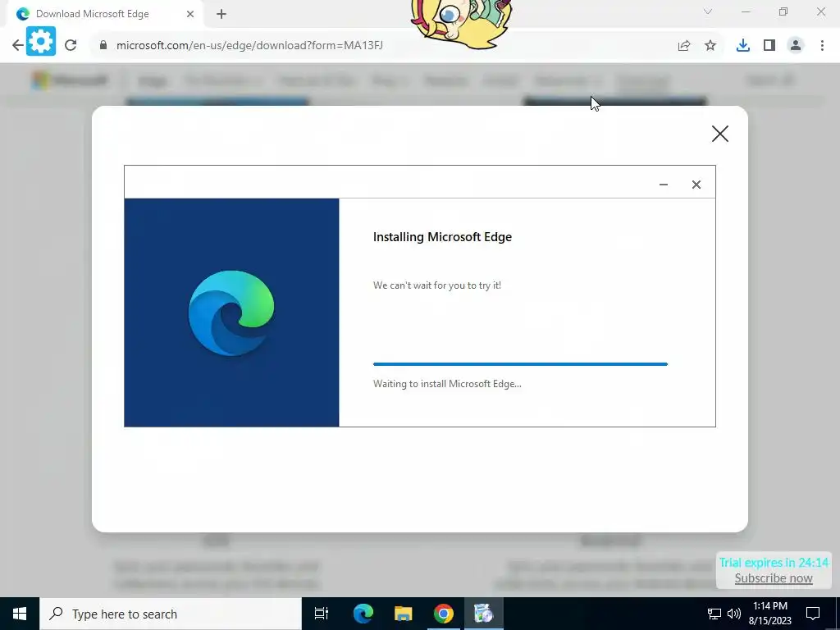The width and height of the screenshot is (840, 630).
Task: Click the blue gear settings icon
Action: (x=41, y=41)
